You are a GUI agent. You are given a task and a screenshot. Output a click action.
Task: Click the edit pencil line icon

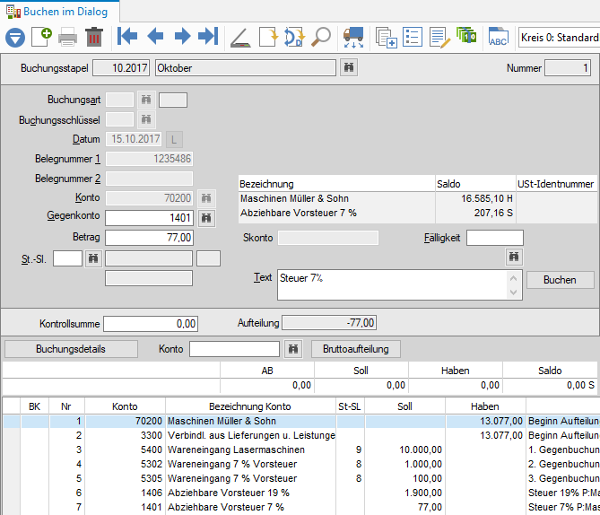(241, 38)
